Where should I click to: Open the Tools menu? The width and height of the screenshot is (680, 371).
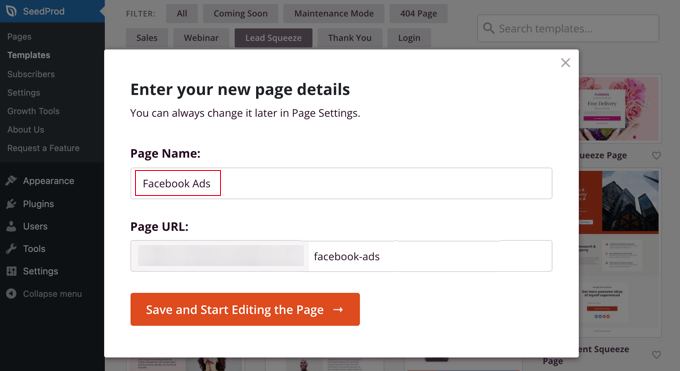pos(34,249)
